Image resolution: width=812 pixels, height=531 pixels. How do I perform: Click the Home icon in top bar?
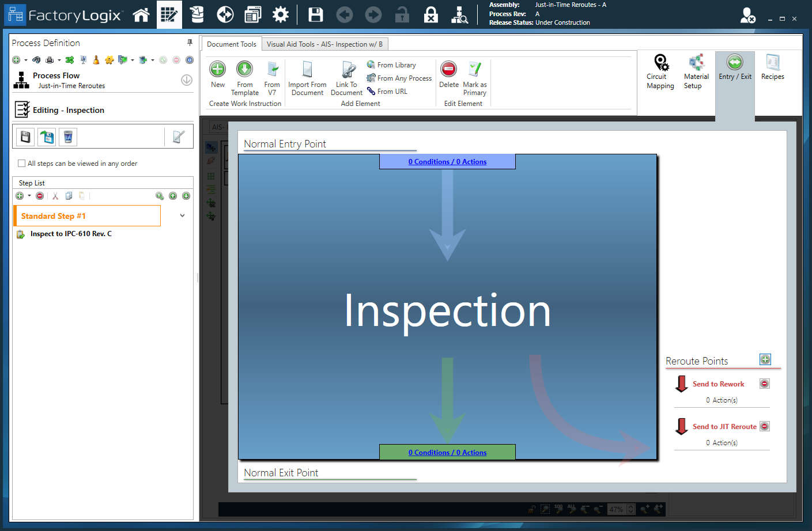pos(141,14)
